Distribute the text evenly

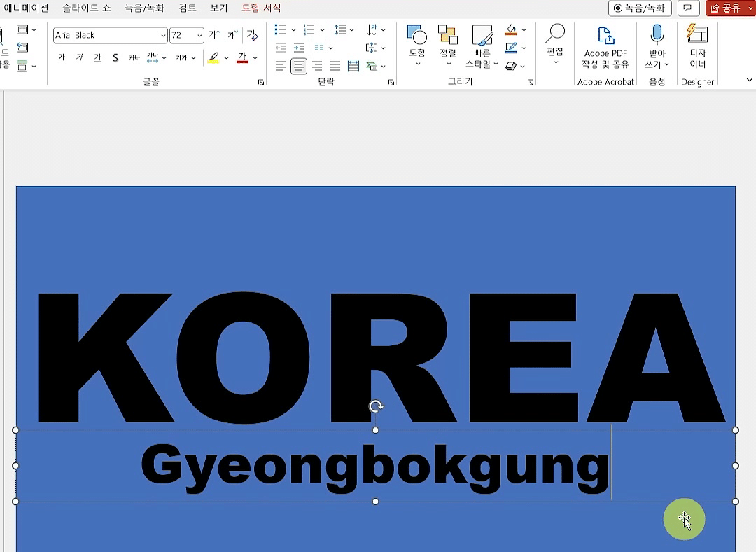353,66
